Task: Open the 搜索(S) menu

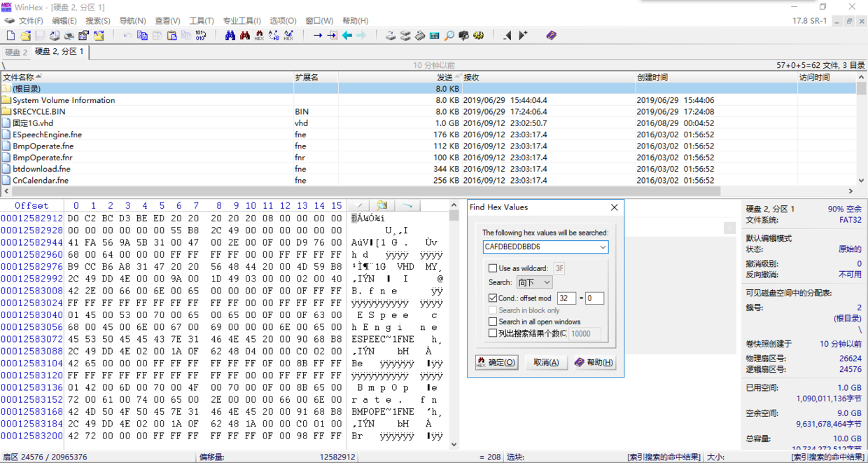Action: [x=98, y=21]
